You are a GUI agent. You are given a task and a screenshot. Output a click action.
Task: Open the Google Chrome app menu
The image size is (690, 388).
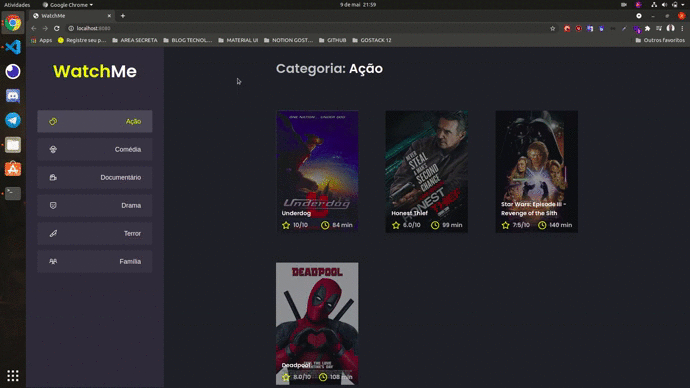tap(68, 5)
